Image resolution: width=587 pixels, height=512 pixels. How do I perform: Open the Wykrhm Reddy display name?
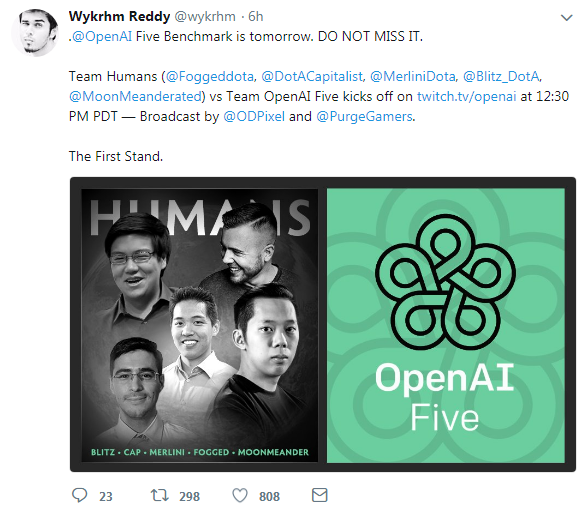[x=119, y=16]
